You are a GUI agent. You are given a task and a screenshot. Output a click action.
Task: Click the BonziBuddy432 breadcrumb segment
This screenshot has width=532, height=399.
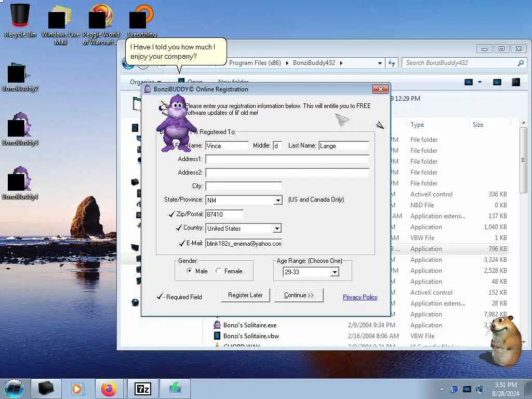click(314, 63)
